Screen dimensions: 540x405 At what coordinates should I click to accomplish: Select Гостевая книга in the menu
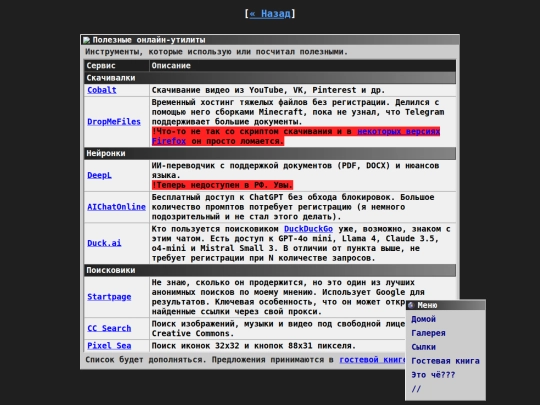(445, 361)
